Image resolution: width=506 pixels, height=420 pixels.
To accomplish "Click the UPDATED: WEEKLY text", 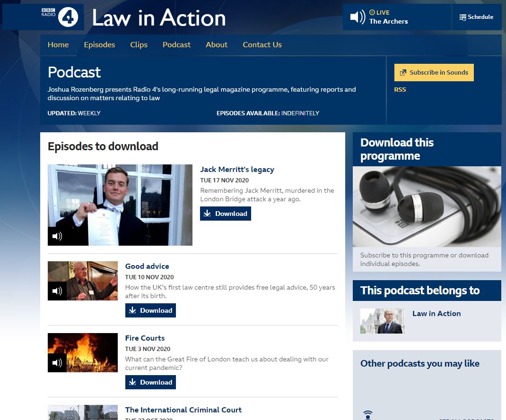I will (74, 113).
